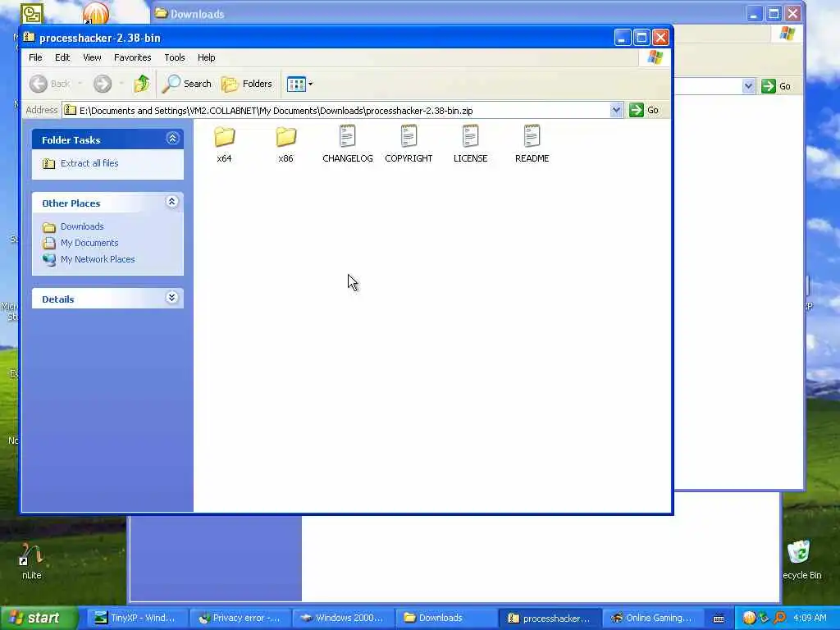This screenshot has height=630, width=840.
Task: Open the Start menu
Action: 38,618
